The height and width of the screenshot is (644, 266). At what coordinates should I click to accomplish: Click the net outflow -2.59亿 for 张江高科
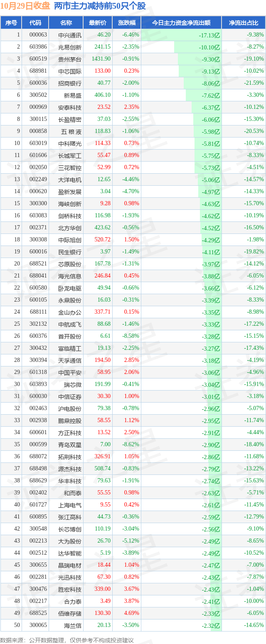[x=211, y=517]
